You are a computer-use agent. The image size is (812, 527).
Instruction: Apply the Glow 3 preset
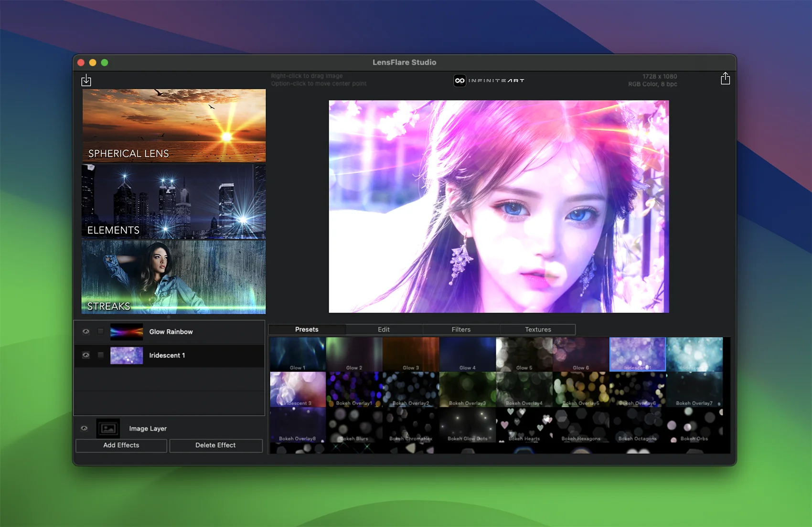[x=411, y=354]
